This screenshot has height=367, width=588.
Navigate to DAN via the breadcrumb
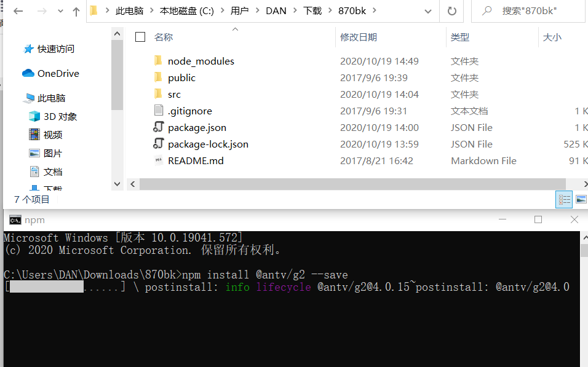[276, 10]
